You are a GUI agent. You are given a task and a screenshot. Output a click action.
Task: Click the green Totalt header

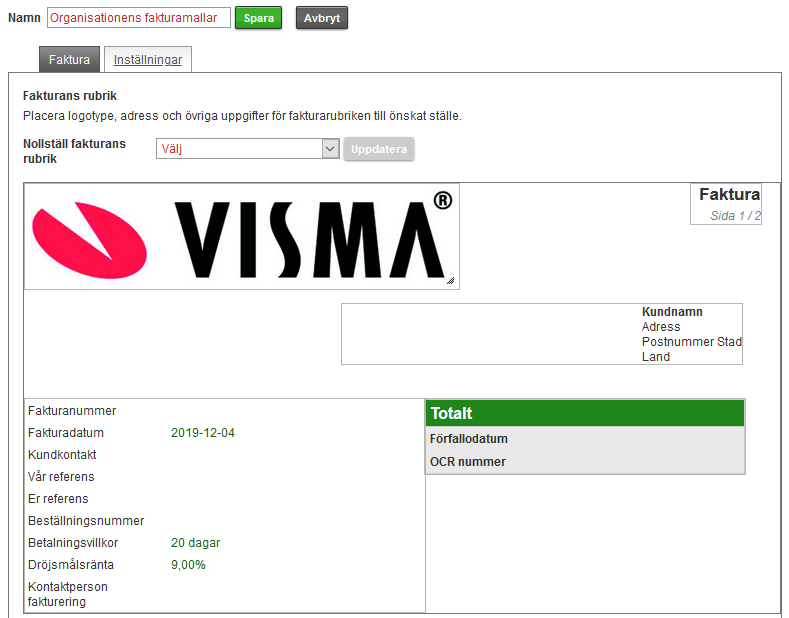tap(585, 413)
